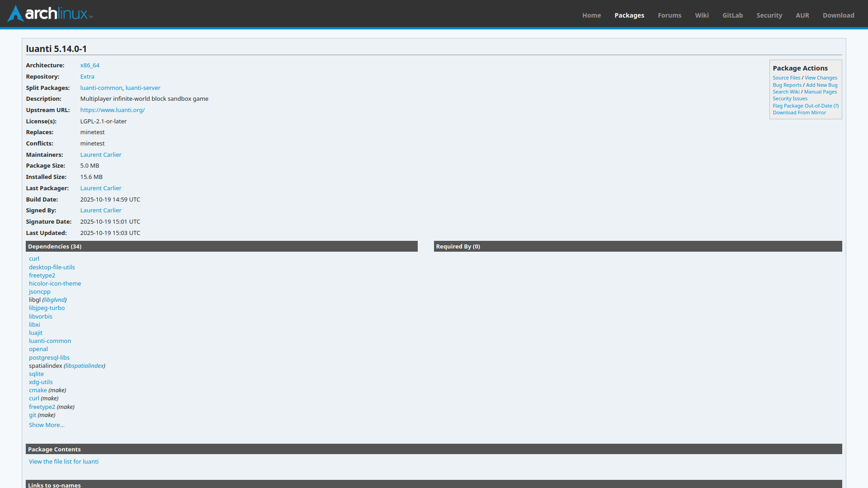Open maintainer Laurent Carlier link
Screen dimensions: 868x488
[101, 155]
